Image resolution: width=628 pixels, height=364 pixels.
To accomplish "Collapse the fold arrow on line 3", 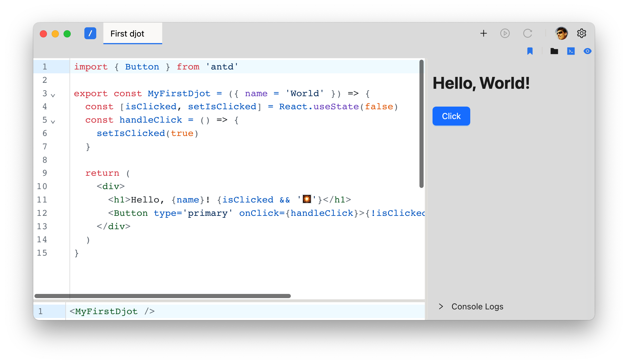I will [53, 95].
